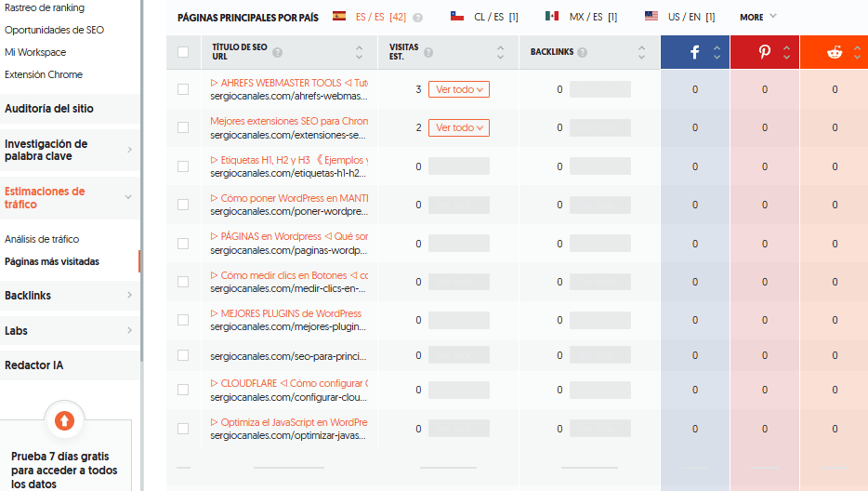Viewport: 868px width, 491px height.
Task: Open Optimiza el JavaScript en WordPress link
Action: point(289,422)
